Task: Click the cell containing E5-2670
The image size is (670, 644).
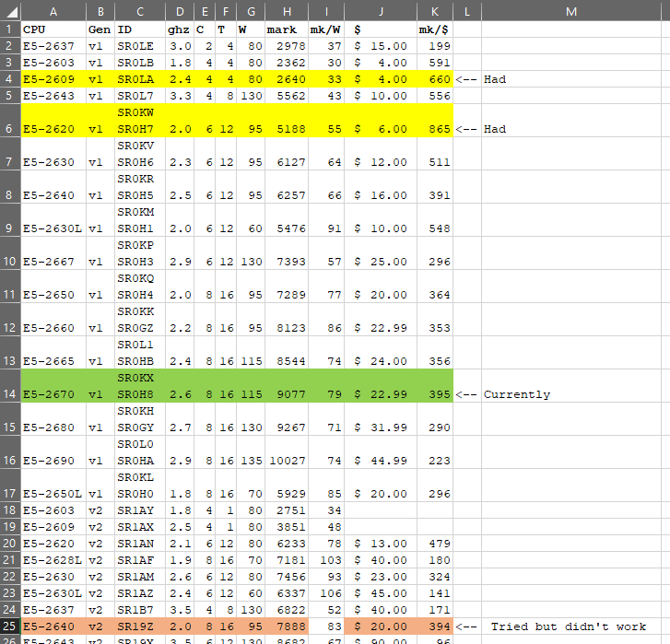Action: 53,394
